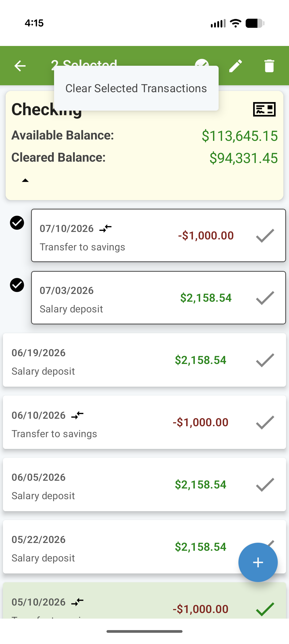Screen dimensions: 289x644
Task: Open the account register card icon
Action: pos(264,109)
